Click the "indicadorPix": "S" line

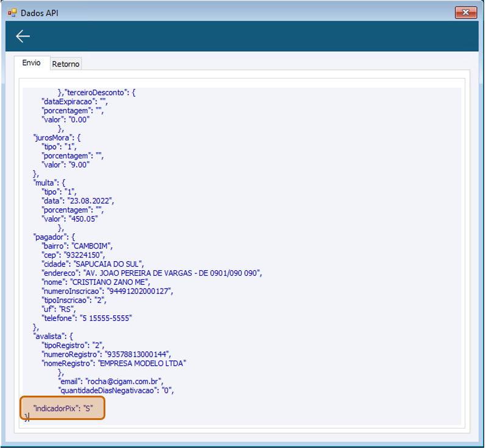pyautogui.click(x=63, y=408)
